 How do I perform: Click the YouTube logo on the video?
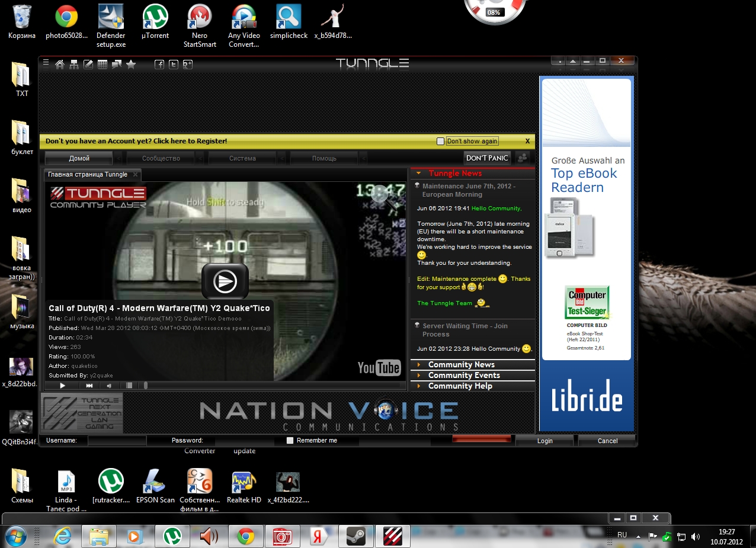(379, 367)
